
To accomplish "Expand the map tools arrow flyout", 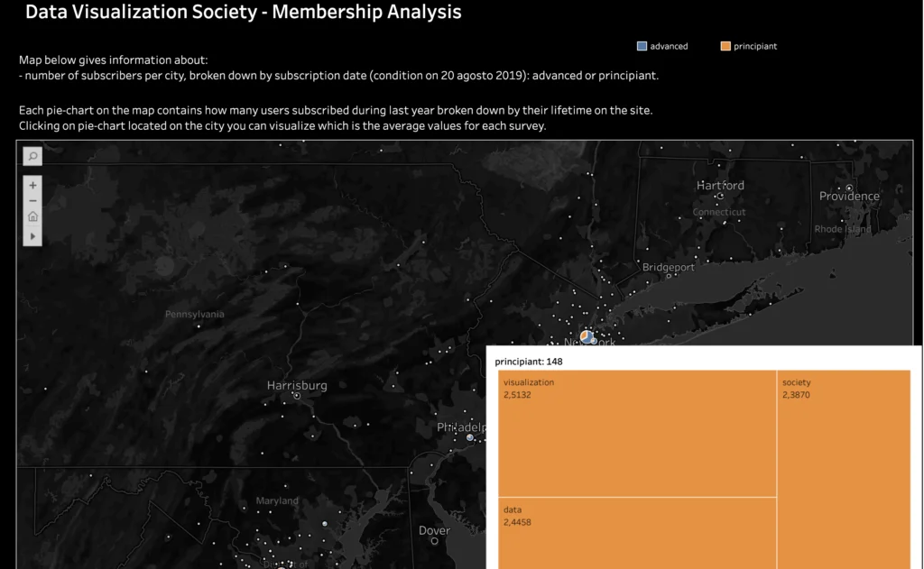I will (32, 235).
